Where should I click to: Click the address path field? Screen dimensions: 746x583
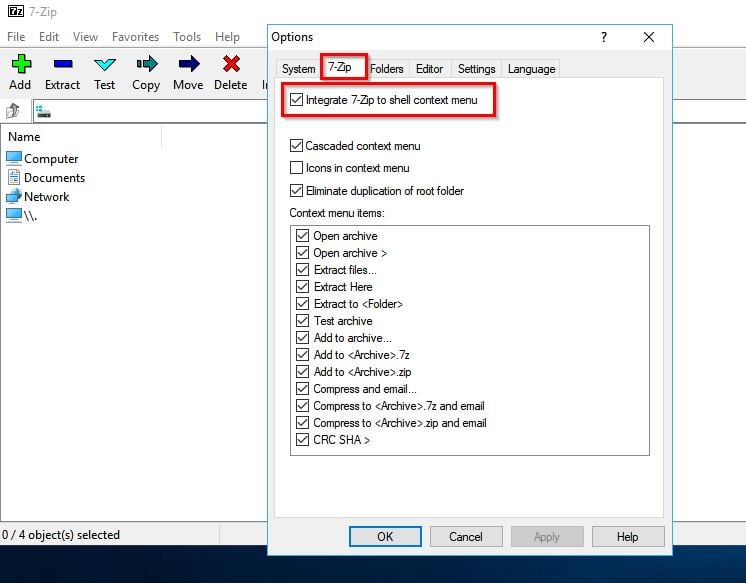pos(150,111)
